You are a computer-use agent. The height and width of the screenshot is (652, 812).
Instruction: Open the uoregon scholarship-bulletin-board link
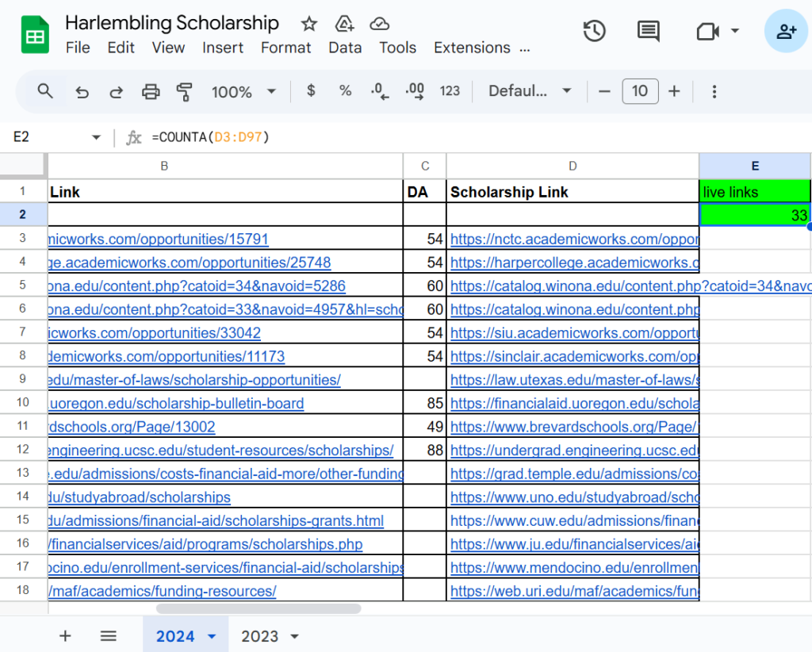pos(176,404)
